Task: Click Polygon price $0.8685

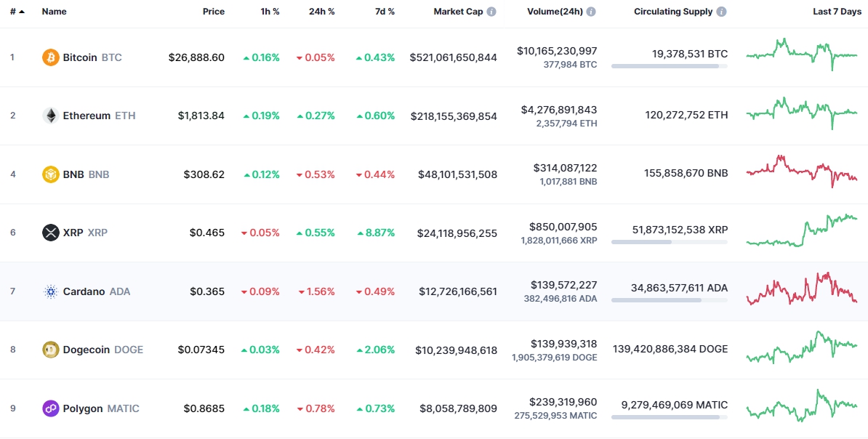Action: (x=204, y=408)
